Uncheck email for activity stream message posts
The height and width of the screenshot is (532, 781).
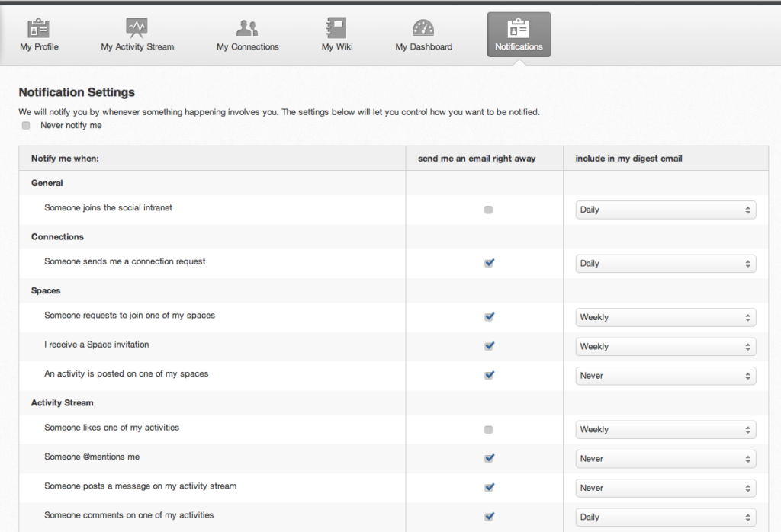(489, 488)
